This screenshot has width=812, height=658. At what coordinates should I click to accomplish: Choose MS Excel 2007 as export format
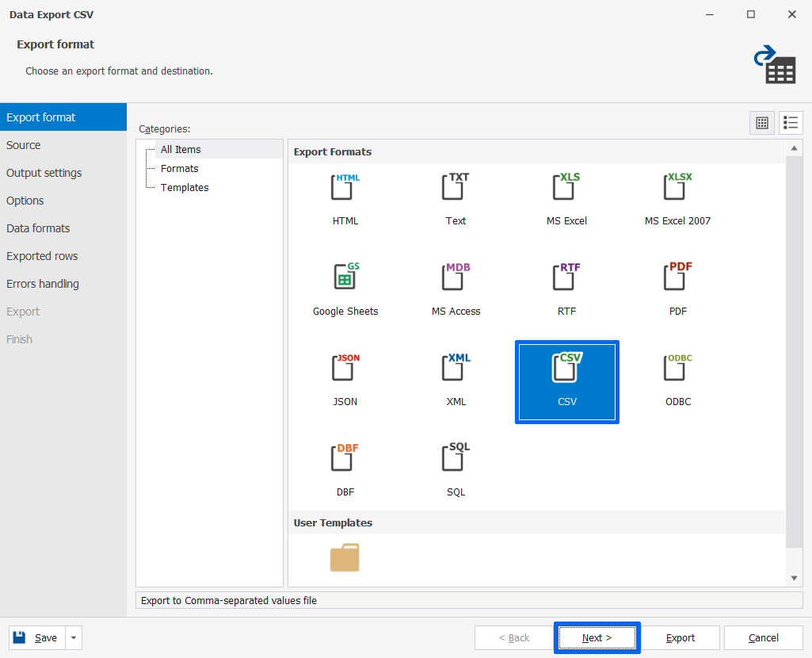click(677, 197)
